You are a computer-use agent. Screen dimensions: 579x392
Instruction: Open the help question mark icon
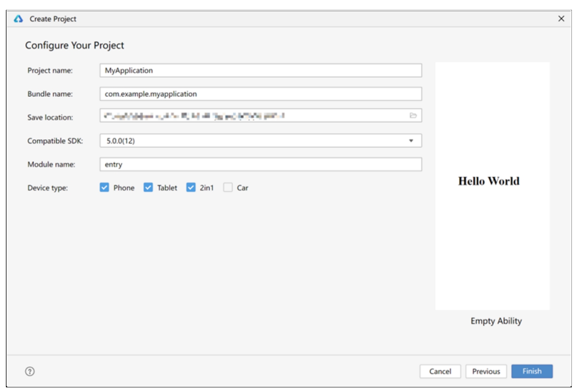click(x=30, y=371)
